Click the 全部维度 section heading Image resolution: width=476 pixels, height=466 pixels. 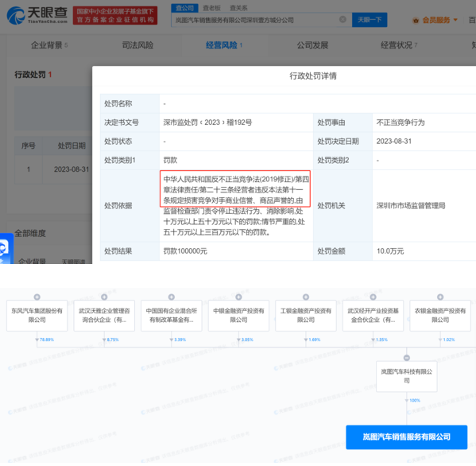pyautogui.click(x=30, y=233)
